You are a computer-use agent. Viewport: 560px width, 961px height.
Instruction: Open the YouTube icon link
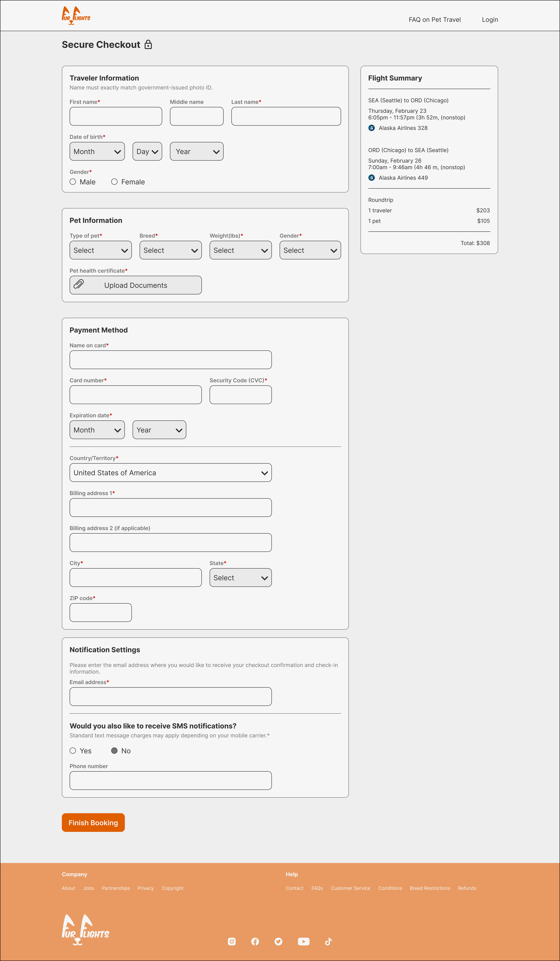click(x=304, y=941)
